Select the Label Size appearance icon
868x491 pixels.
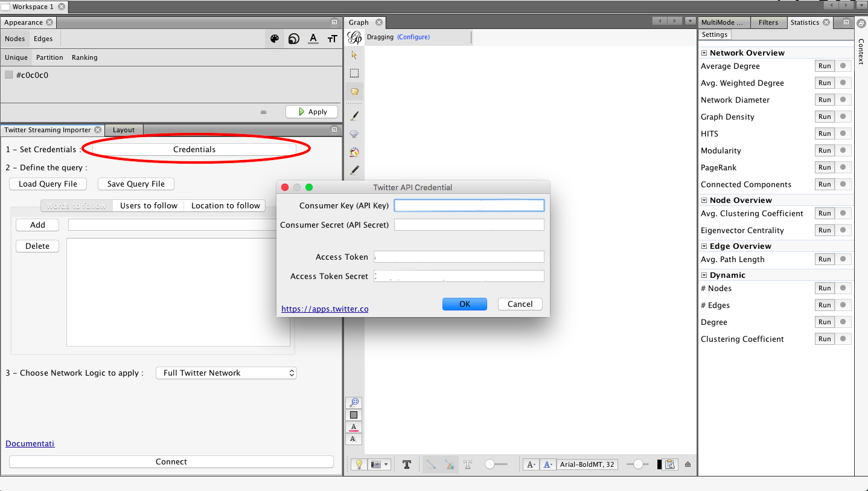point(332,39)
